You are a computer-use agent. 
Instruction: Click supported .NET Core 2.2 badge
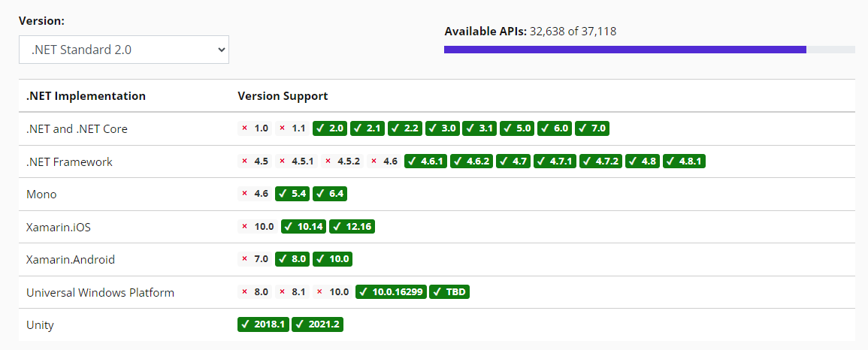[404, 128]
